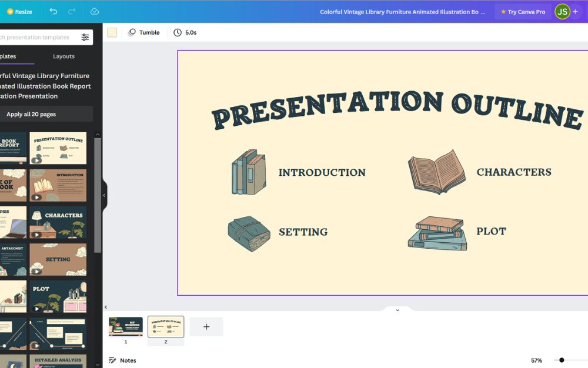The width and height of the screenshot is (588, 368).
Task: Open the background color swatch
Action: [x=112, y=33]
